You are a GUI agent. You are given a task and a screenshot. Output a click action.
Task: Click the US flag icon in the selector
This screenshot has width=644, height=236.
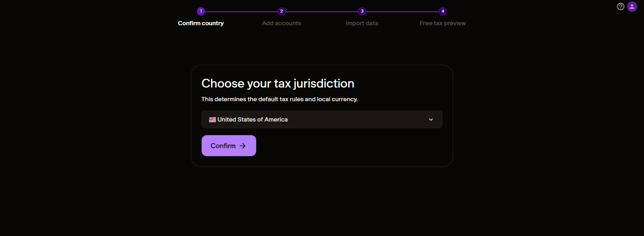212,119
